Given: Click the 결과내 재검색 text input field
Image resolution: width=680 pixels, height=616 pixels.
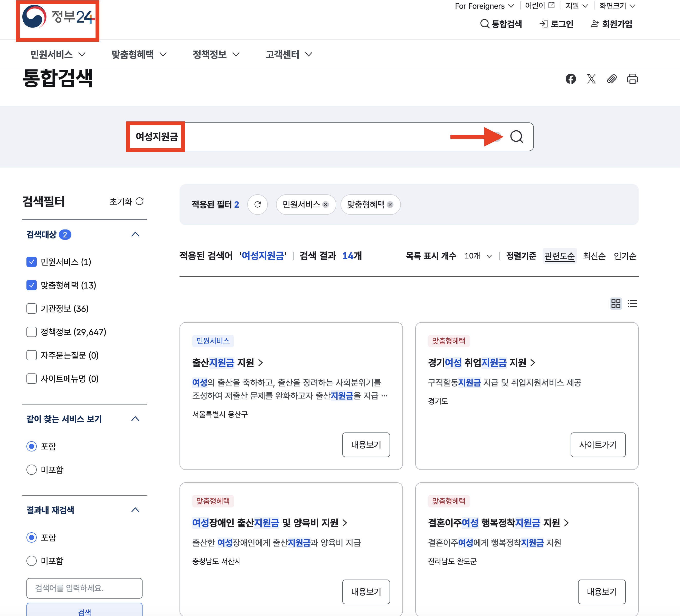Looking at the screenshot, I should point(84,588).
